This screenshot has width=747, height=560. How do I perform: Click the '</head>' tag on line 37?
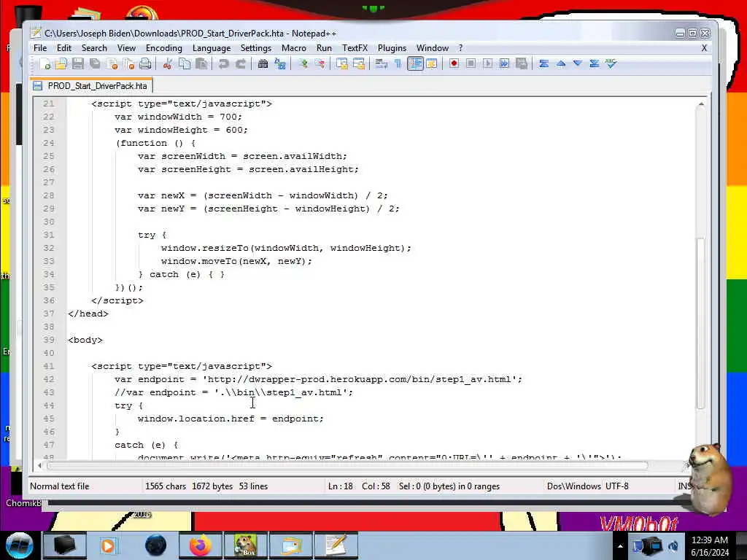coord(88,314)
